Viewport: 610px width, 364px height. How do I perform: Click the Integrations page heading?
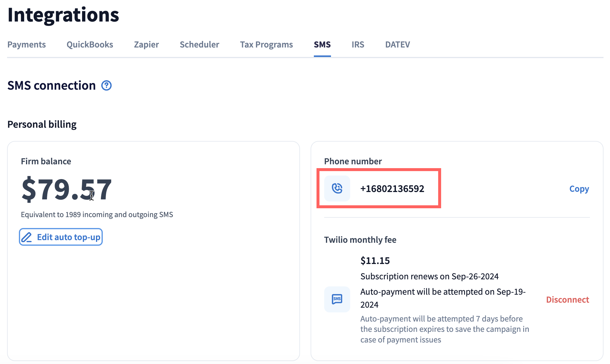[63, 15]
